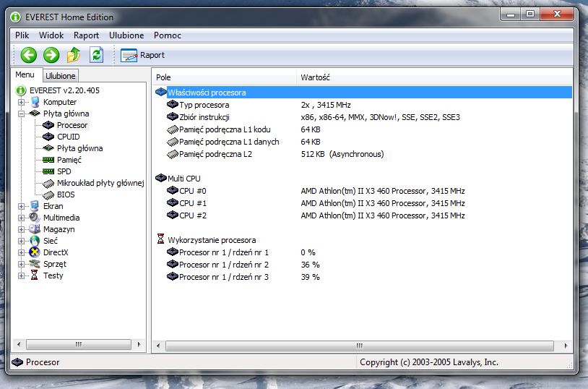
Task: Select the CPU #1 row
Action: [363, 203]
